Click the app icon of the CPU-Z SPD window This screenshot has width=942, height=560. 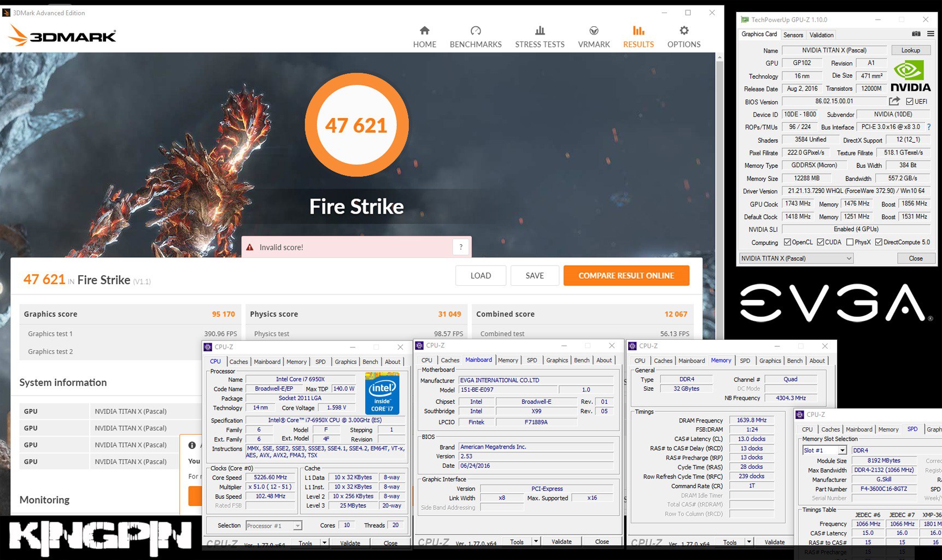800,415
